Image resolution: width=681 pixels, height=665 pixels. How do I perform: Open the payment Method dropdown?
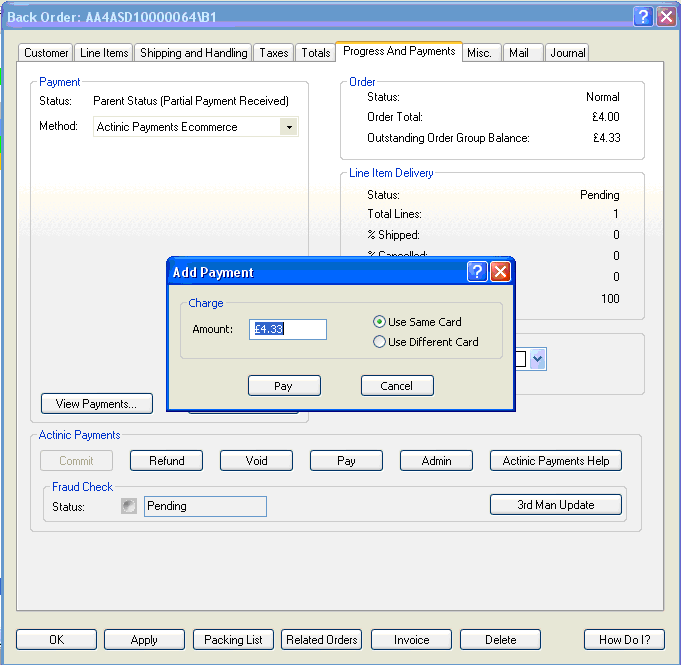[x=288, y=127]
